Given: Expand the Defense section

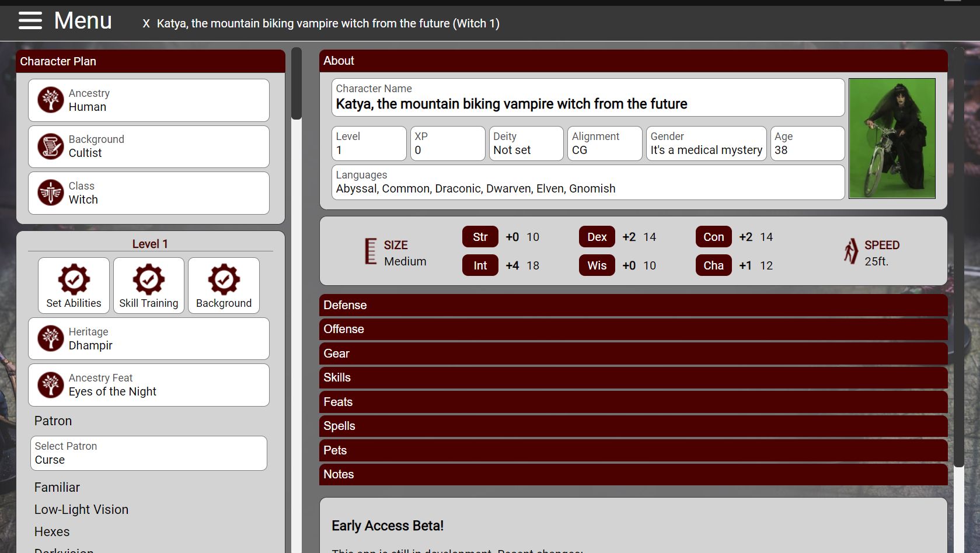Looking at the screenshot, I should 633,305.
